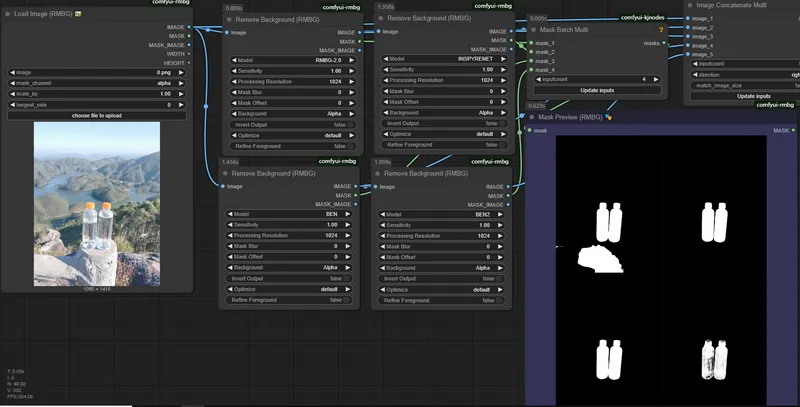This screenshot has height=407, width=800.
Task: Click the Sensitivity slider on the RMBG-2.0 node
Action: pyautogui.click(x=290, y=70)
